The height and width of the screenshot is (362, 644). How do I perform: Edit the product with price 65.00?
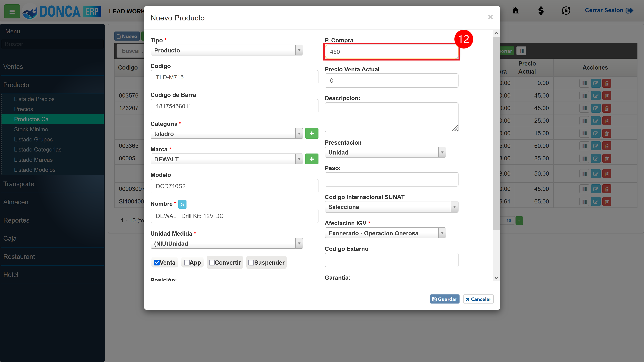(596, 202)
